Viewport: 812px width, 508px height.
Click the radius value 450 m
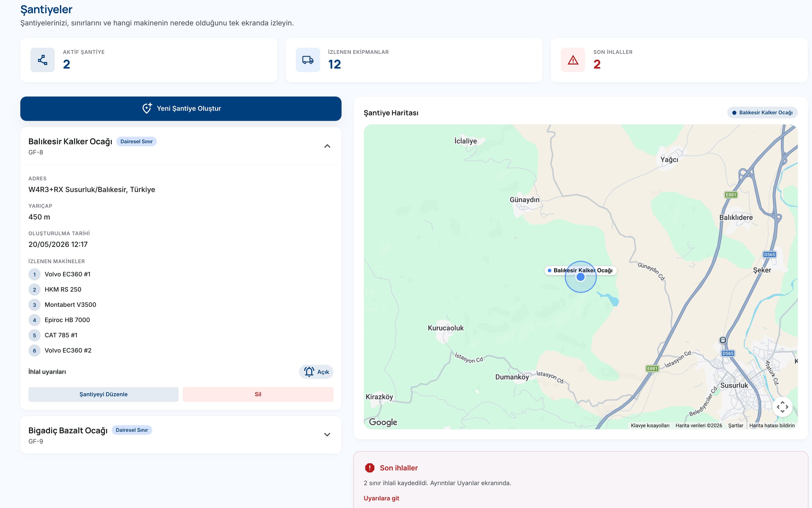click(39, 217)
